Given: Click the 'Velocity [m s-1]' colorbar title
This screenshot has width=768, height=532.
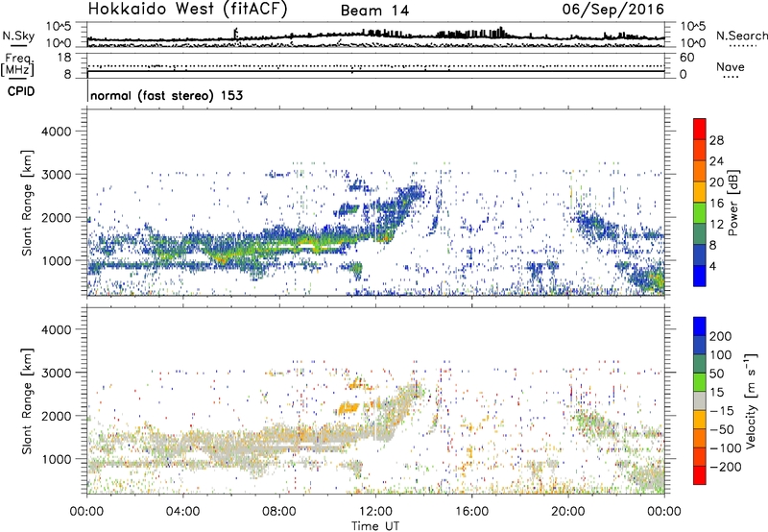Looking at the screenshot, I should click(x=750, y=400).
